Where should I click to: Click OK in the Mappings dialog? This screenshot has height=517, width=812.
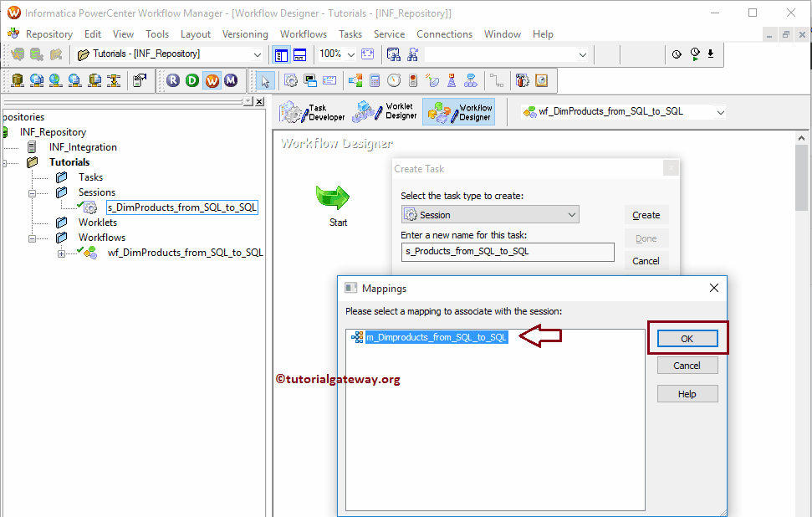[687, 338]
